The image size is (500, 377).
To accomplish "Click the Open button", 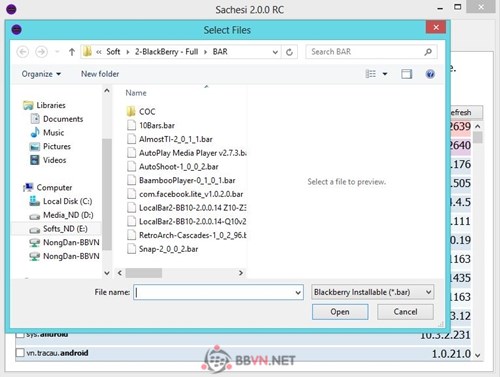I will tap(340, 312).
